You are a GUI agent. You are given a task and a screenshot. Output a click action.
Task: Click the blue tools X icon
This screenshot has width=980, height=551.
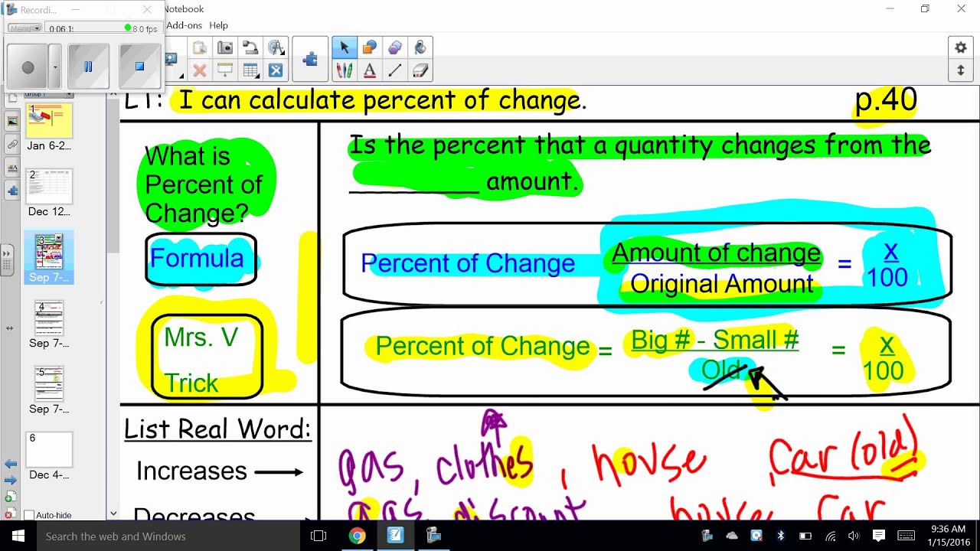tap(276, 71)
